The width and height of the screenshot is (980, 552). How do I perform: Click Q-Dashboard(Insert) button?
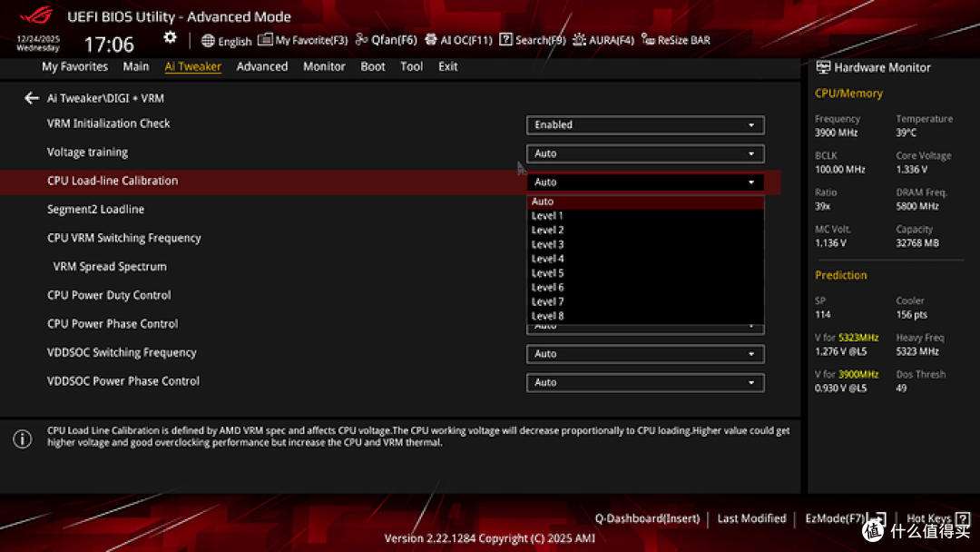pyautogui.click(x=647, y=518)
